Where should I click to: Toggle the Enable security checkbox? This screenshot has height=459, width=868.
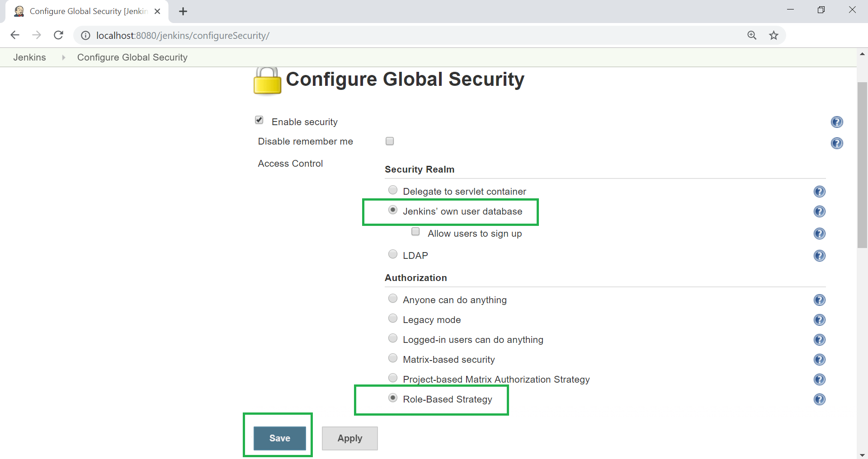pyautogui.click(x=259, y=120)
